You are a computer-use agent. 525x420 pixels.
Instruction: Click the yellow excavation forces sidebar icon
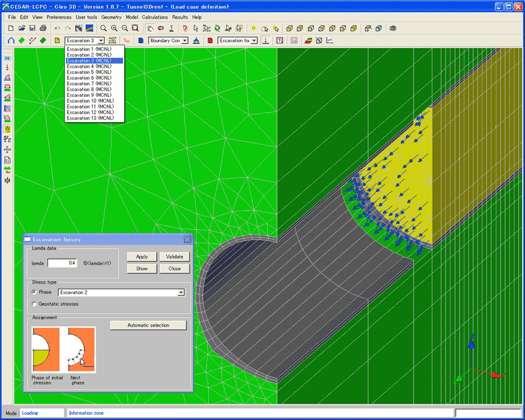point(8,128)
